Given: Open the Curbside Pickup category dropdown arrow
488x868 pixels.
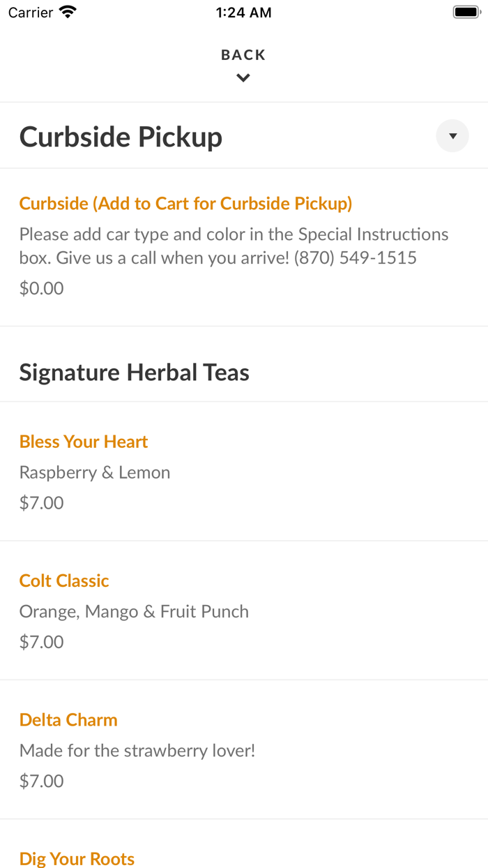Looking at the screenshot, I should pos(452,136).
